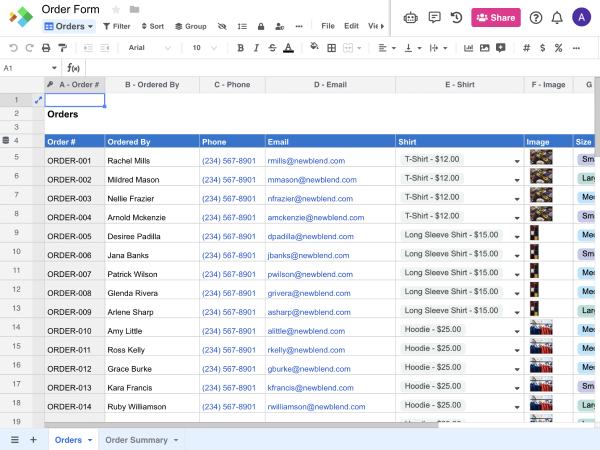This screenshot has width=600, height=450.
Task: Click the undo arrow icon
Action: click(13, 47)
